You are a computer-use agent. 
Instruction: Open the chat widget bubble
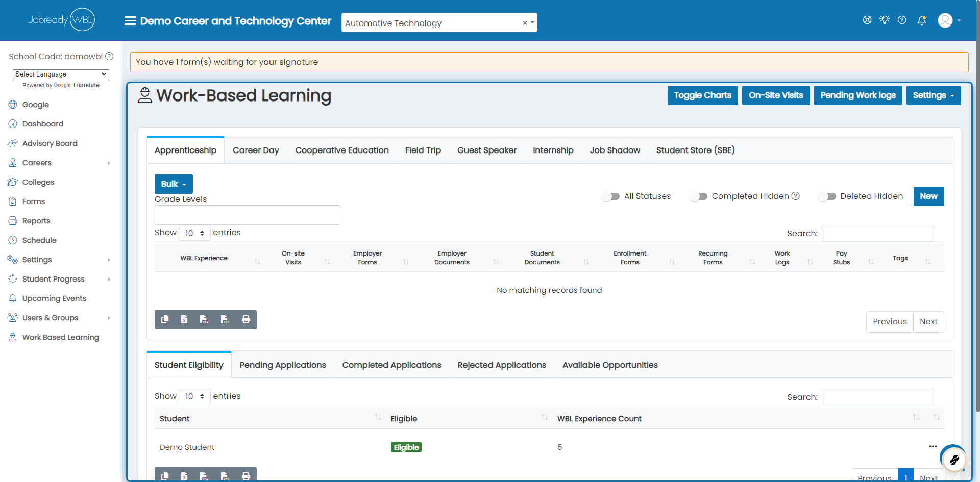(953, 460)
